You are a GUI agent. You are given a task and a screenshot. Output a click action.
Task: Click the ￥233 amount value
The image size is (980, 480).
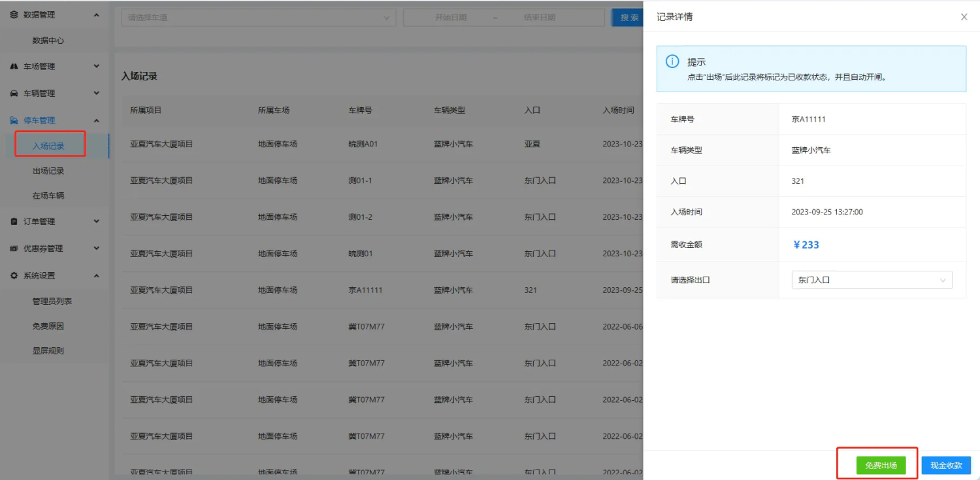coord(806,245)
